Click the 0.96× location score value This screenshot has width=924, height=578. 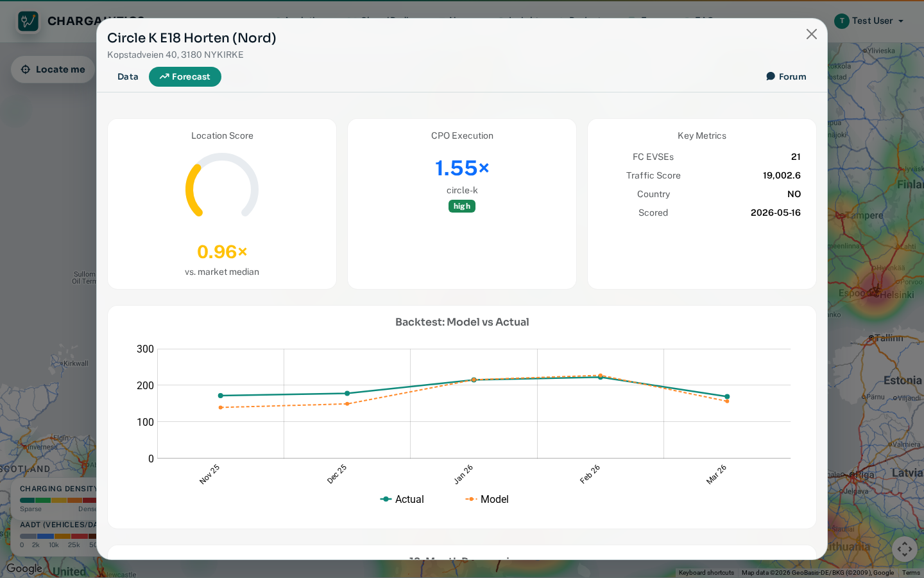coord(222,252)
